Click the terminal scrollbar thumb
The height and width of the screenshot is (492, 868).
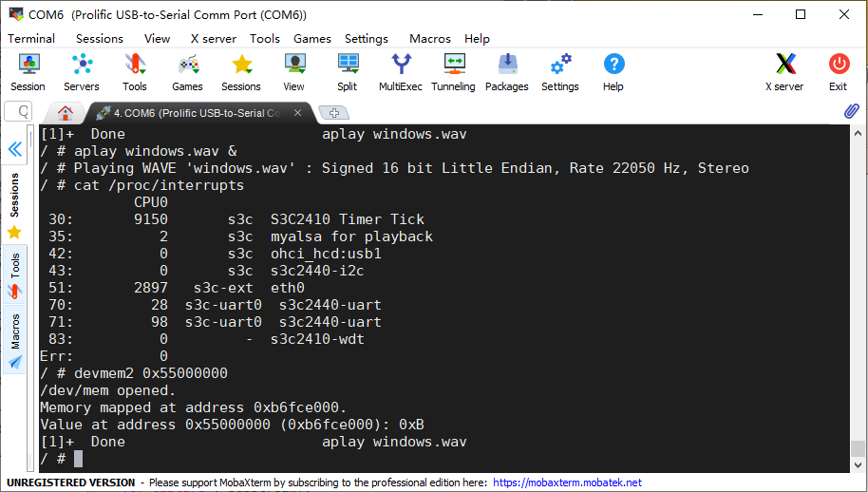858,447
